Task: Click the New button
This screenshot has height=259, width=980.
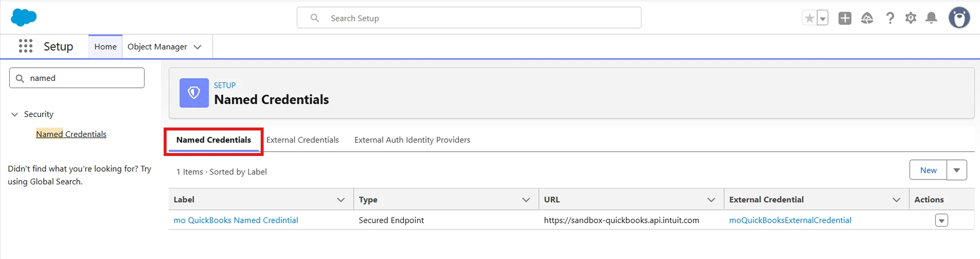Action: (x=928, y=170)
